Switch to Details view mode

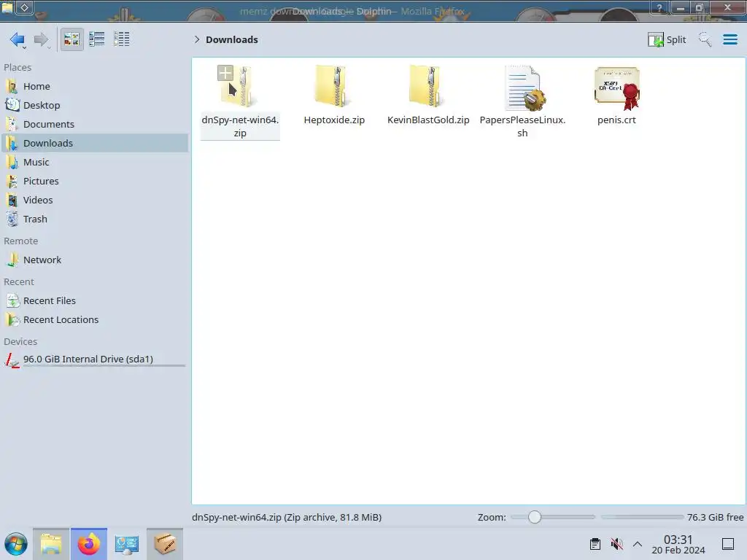(x=122, y=39)
